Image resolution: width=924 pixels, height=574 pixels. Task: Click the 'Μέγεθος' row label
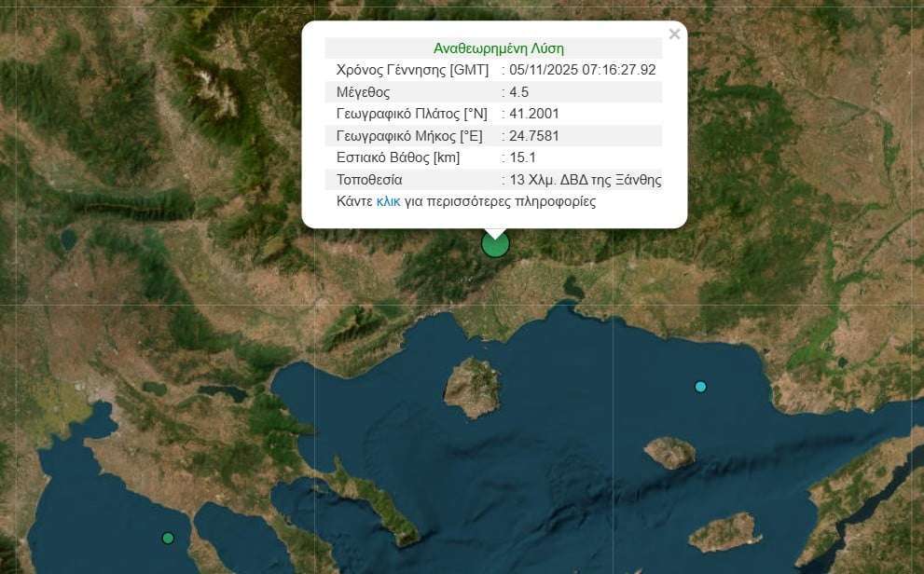pos(363,92)
